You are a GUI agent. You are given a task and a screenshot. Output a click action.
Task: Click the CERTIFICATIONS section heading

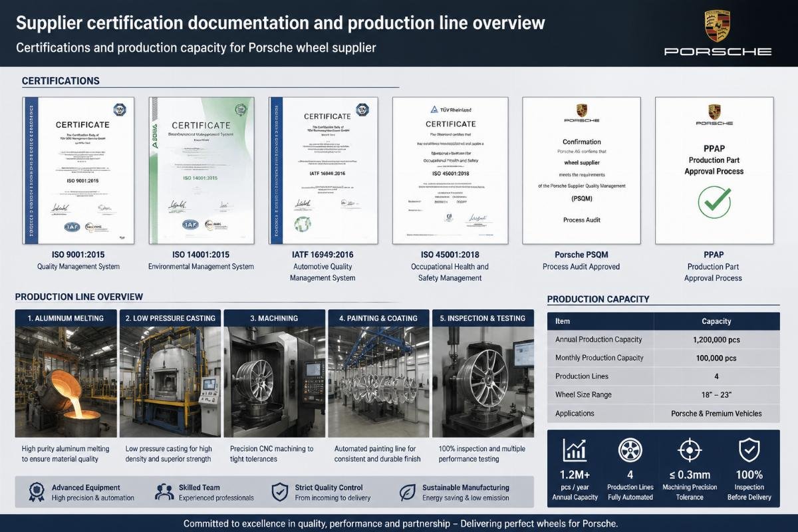61,81
